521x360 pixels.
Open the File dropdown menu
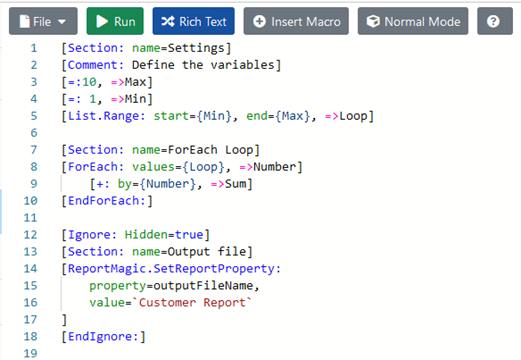tap(43, 21)
